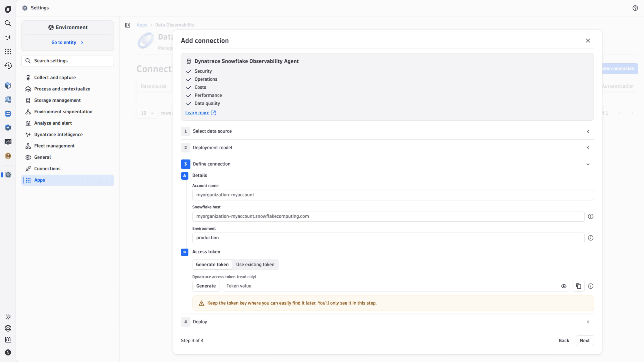
Task: Follow the Go to entity link
Action: 68,43
